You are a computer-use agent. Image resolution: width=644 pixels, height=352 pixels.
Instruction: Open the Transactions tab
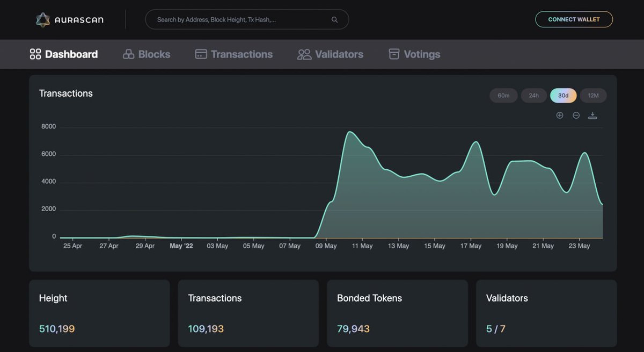tap(233, 54)
